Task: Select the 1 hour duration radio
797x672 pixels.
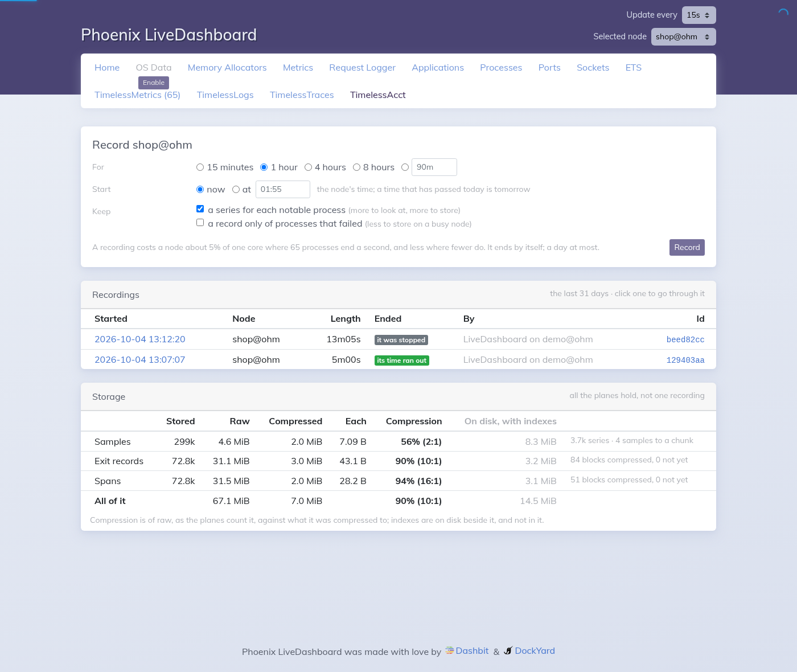Action: click(x=264, y=167)
